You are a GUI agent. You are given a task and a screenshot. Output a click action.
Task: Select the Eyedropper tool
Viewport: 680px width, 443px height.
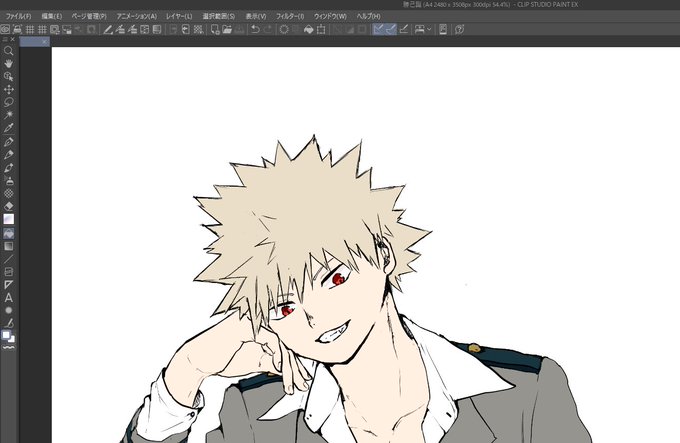[x=8, y=128]
